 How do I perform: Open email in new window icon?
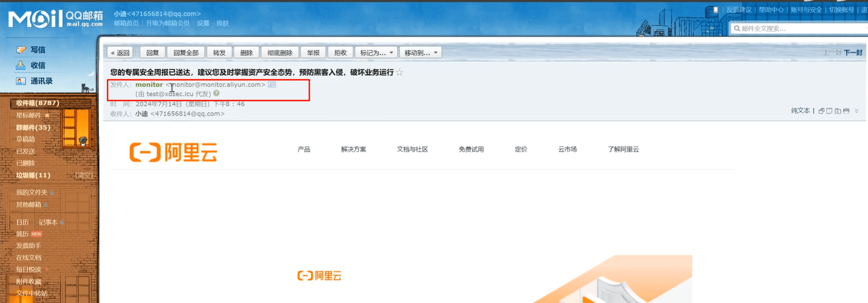[821, 111]
